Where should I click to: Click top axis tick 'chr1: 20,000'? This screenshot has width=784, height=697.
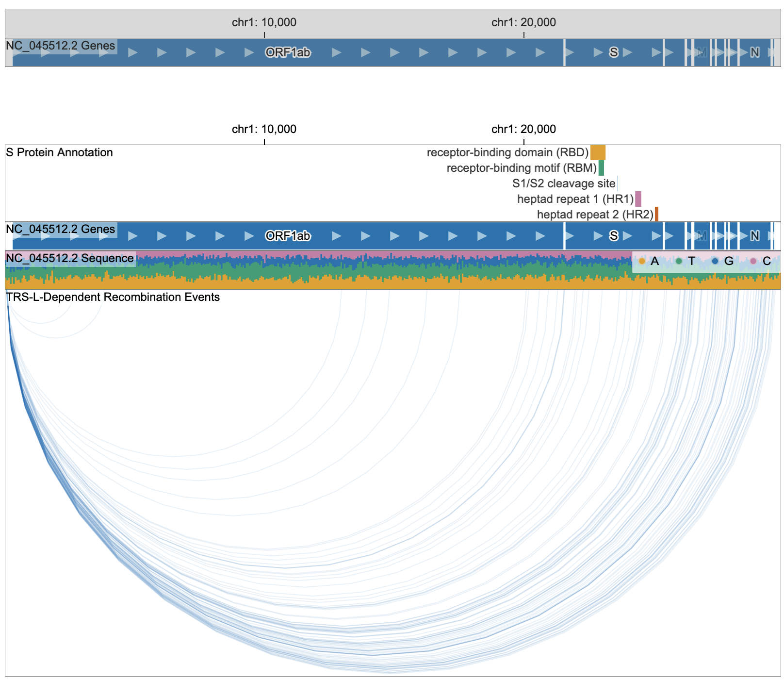pos(523,22)
